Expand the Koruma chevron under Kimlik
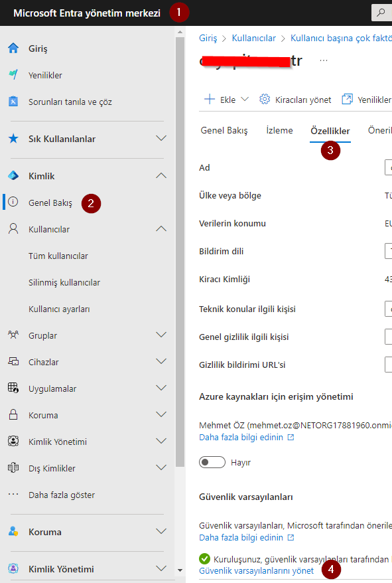 pyautogui.click(x=161, y=414)
